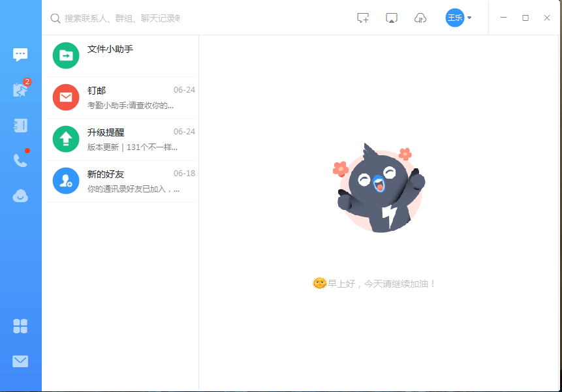
Task: Launch screen projection from toolbar icon
Action: (392, 18)
